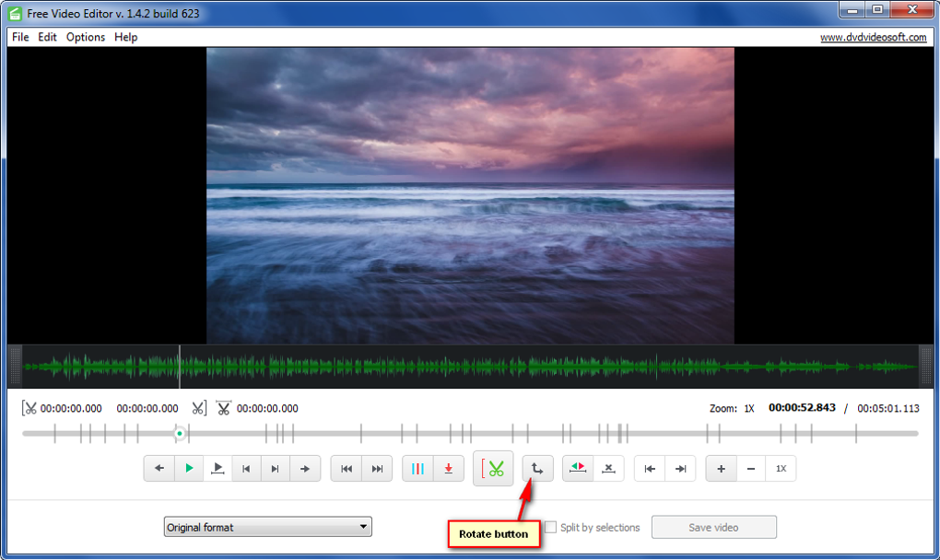Click crossed scissors icon beside third timecode

click(x=224, y=408)
